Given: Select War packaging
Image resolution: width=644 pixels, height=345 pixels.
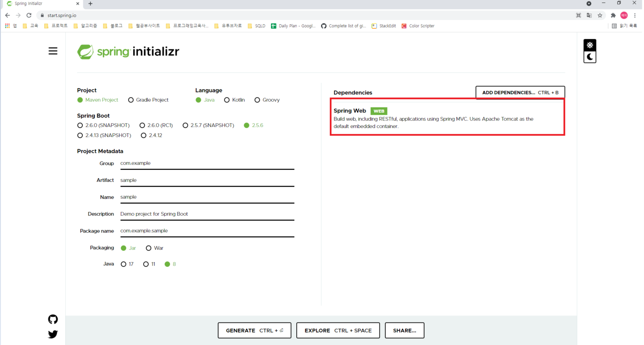Looking at the screenshot, I should point(155,248).
